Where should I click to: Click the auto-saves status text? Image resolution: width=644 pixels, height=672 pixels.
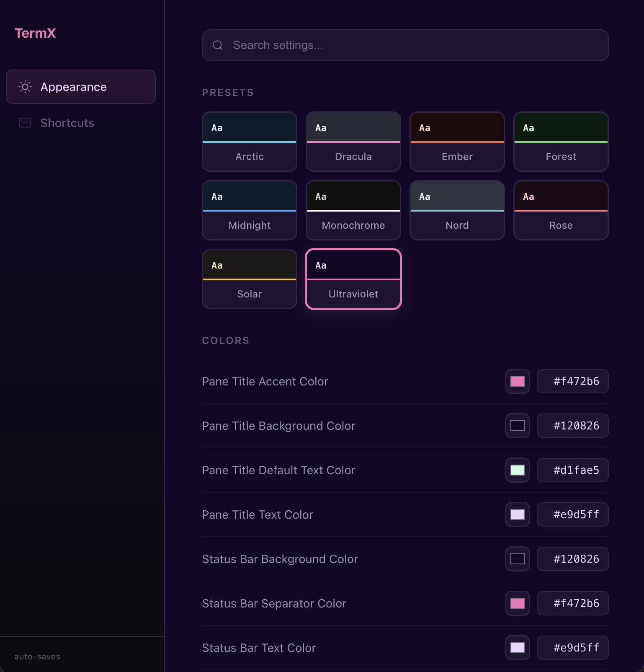pyautogui.click(x=37, y=656)
